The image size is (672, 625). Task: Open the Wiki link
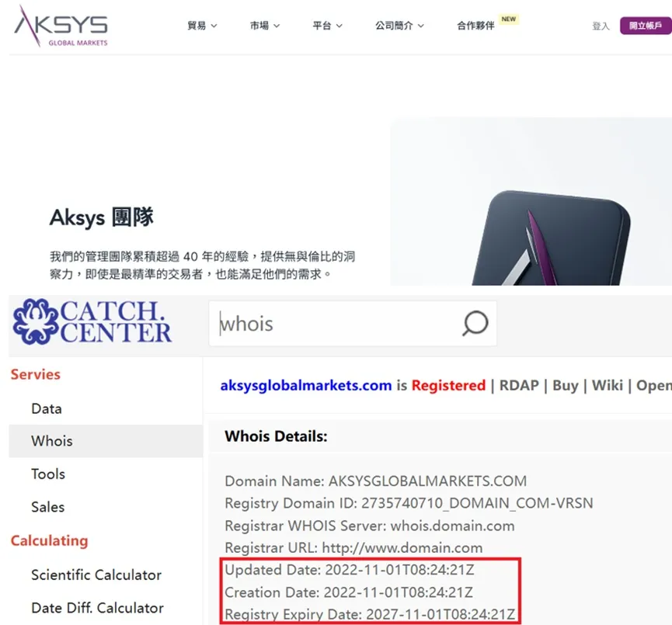[608, 385]
